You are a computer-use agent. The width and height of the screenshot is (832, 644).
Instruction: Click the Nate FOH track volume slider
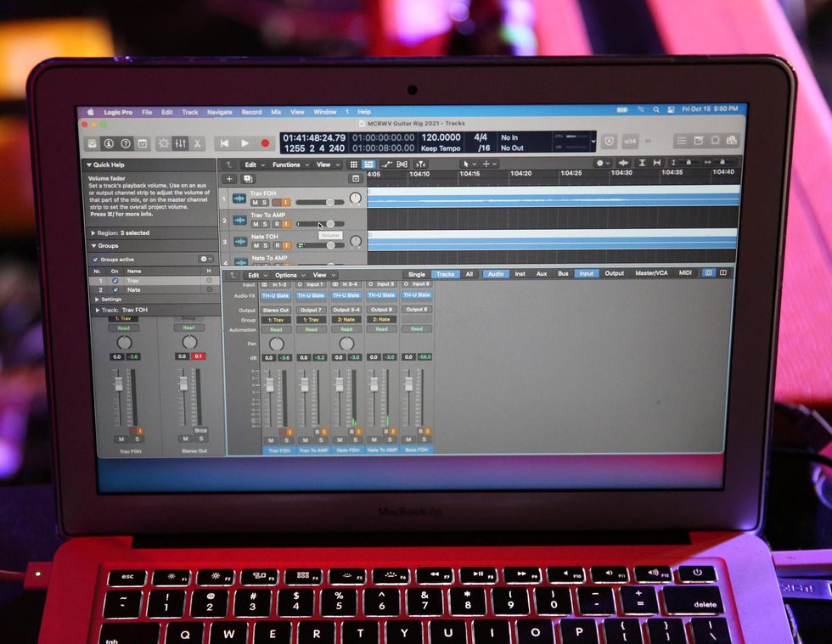pyautogui.click(x=321, y=245)
